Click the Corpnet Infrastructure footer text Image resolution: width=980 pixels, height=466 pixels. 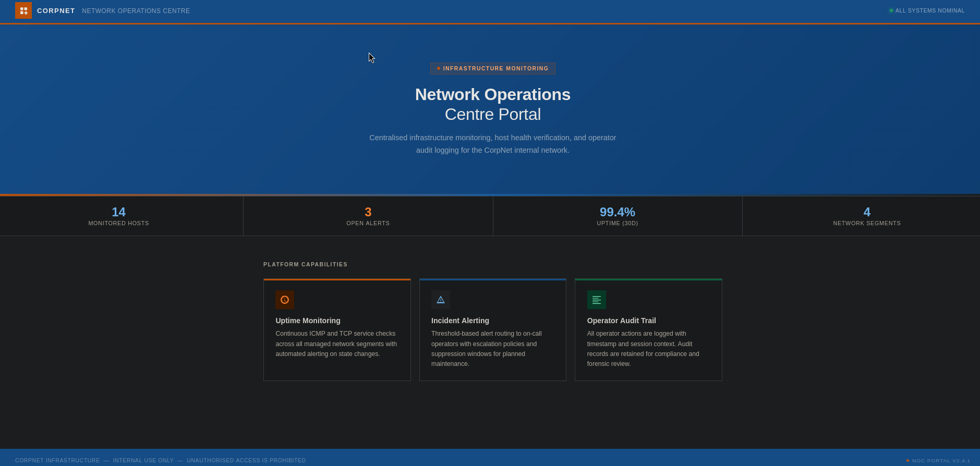[x=57, y=460]
